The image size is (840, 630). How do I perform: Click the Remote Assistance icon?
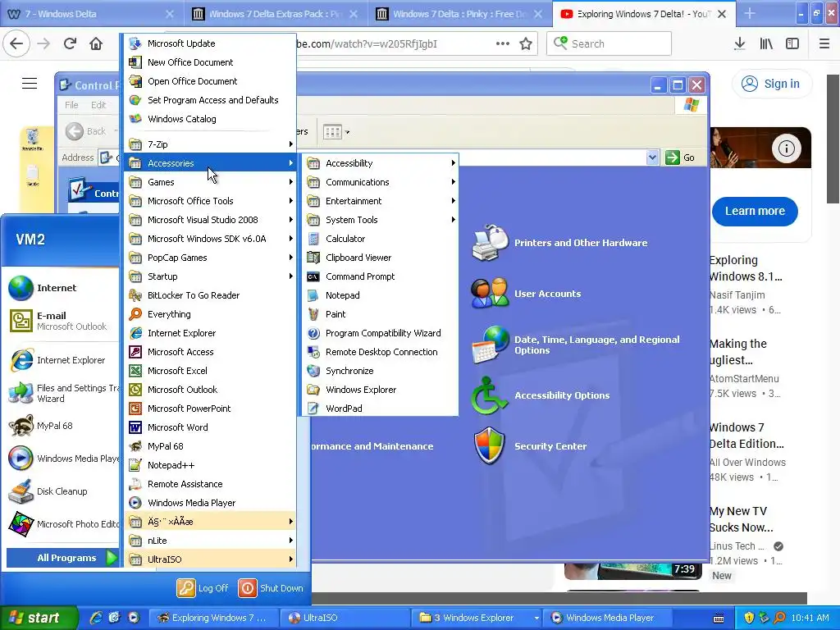point(135,484)
